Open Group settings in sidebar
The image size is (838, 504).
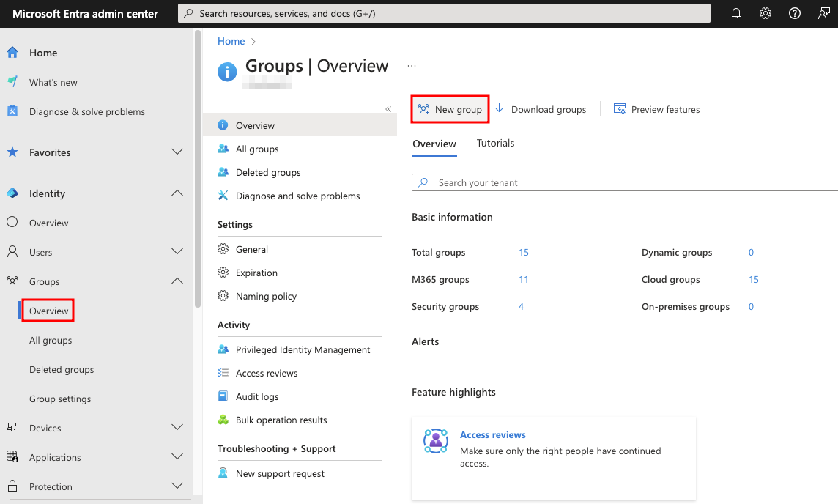(x=60, y=399)
